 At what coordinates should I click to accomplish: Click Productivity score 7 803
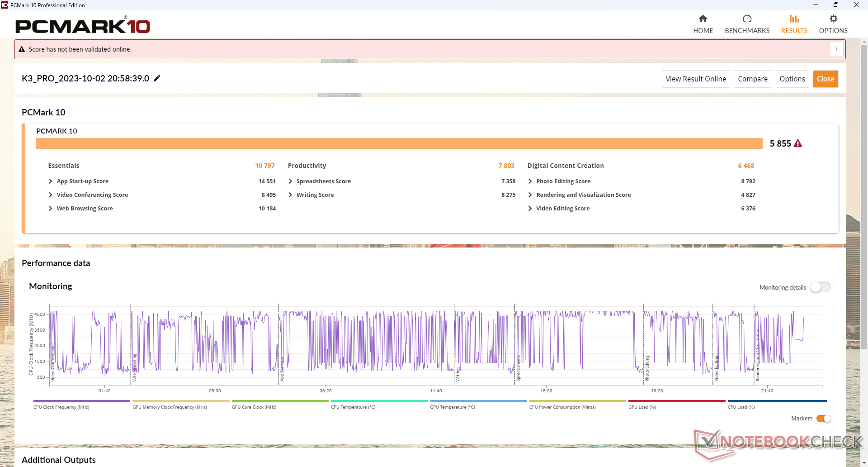tap(506, 166)
